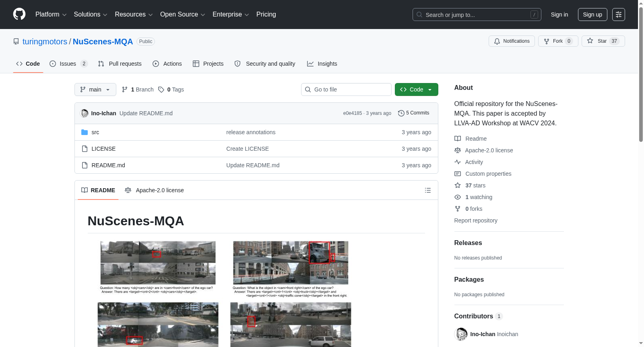Open the main branch selector dropdown
Screen dimensions: 644x347
click(x=95, y=89)
